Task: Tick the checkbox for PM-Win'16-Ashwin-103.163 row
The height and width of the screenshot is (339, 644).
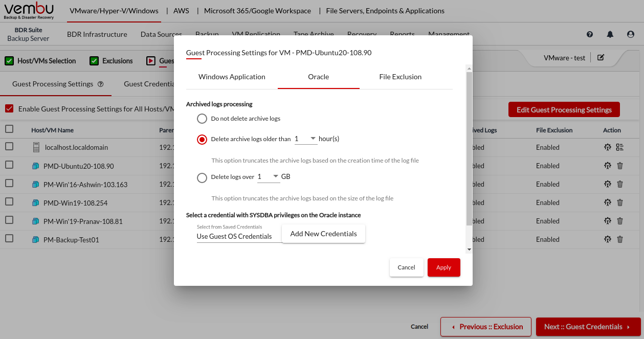Action: click(x=9, y=183)
